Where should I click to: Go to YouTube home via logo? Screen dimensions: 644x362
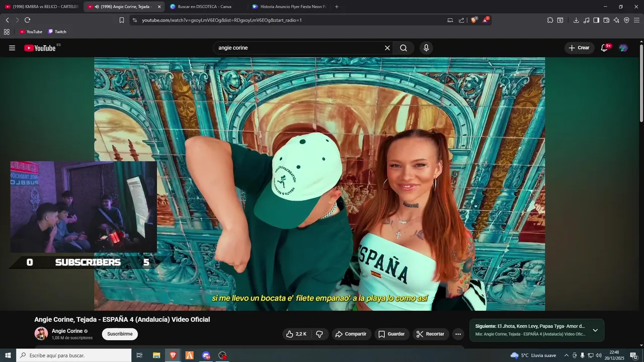point(40,48)
